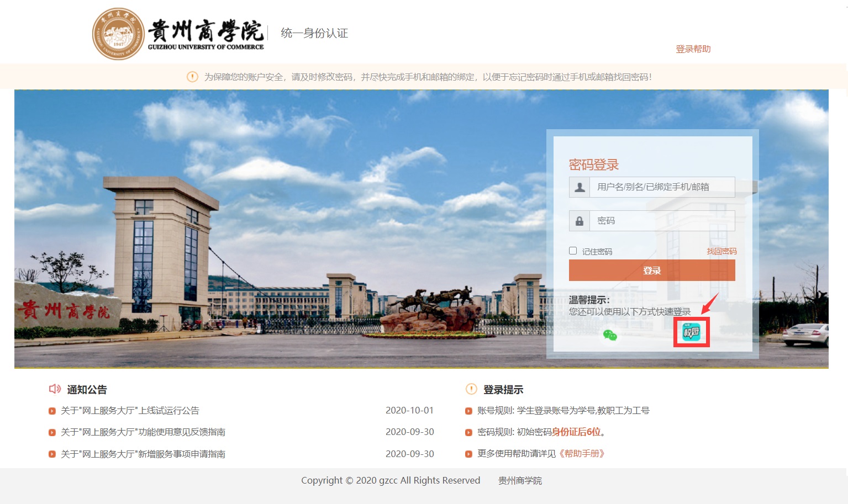This screenshot has width=848, height=504.
Task: Open the 《帮助手册》 link
Action: pos(582,453)
